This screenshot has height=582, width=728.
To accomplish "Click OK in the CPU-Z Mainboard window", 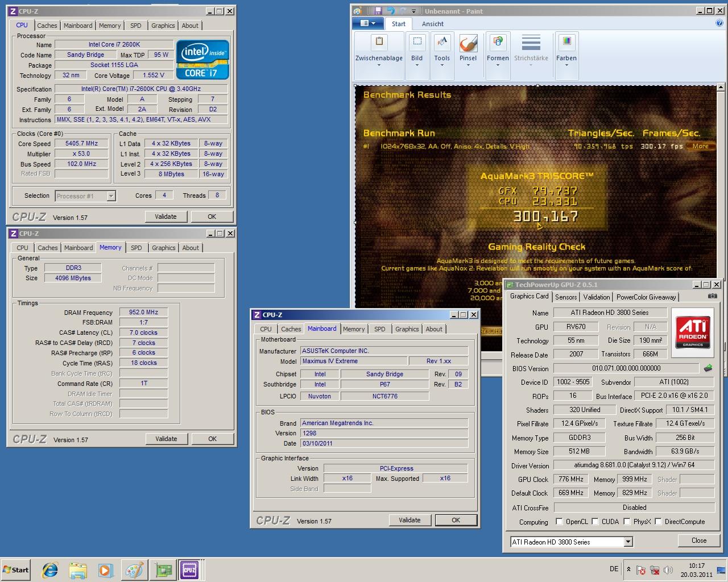I will click(456, 520).
